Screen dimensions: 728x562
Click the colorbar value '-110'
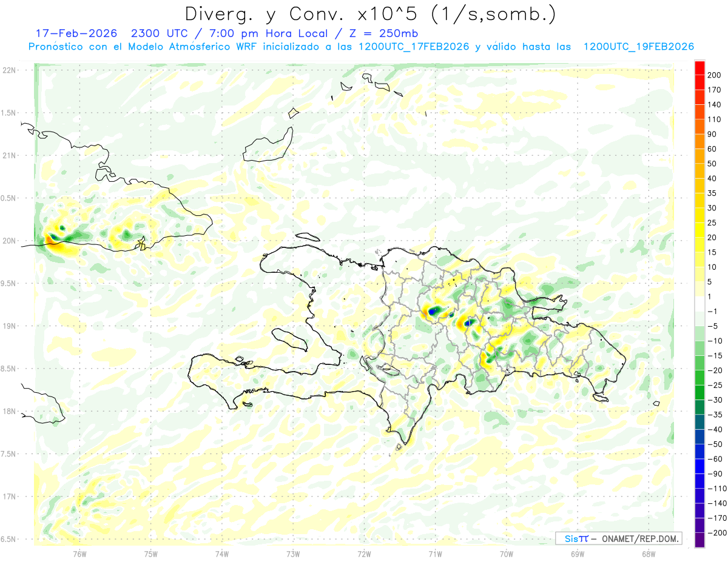click(718, 489)
